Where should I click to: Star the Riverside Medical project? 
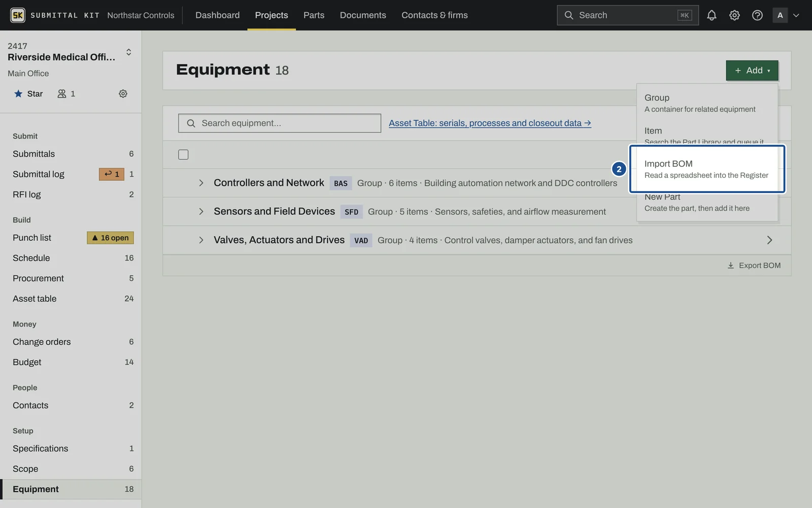coord(28,93)
